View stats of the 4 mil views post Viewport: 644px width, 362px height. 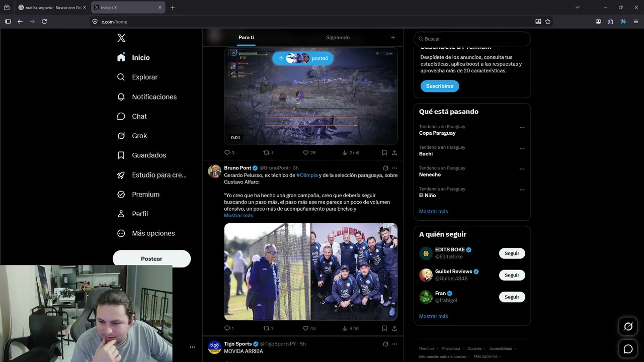click(x=351, y=328)
